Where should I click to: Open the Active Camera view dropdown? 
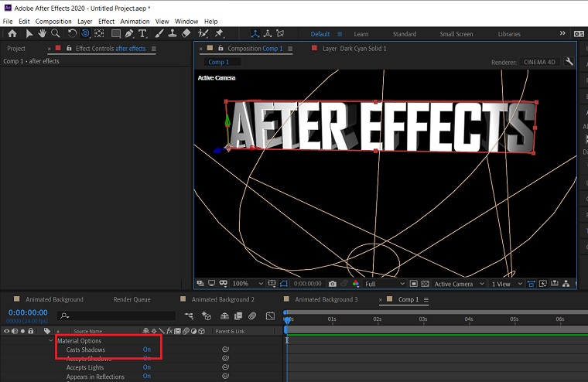[459, 284]
